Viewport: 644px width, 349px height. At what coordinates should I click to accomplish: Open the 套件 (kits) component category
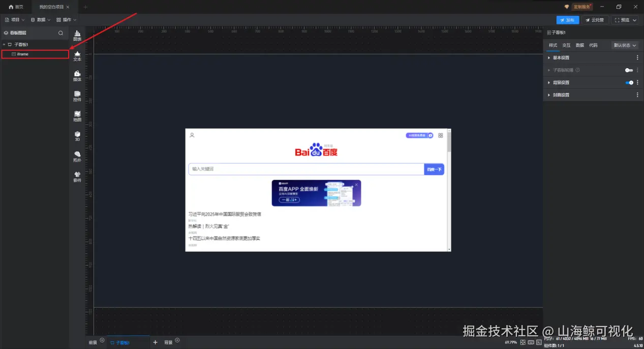(77, 177)
